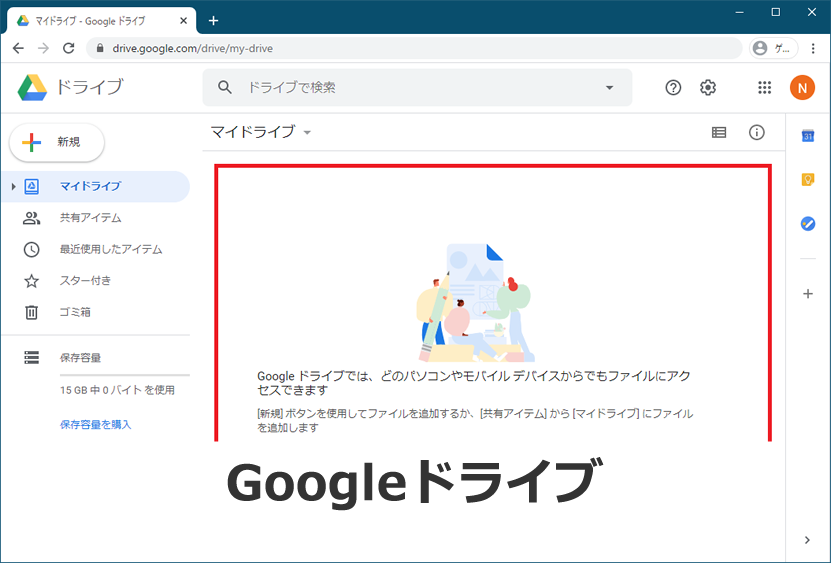Go back in browser

click(x=19, y=48)
